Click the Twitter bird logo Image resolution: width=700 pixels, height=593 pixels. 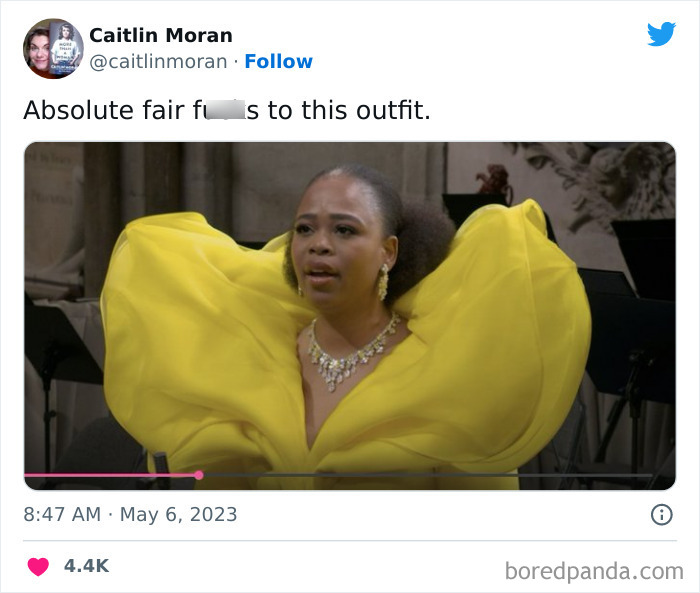pos(661,34)
